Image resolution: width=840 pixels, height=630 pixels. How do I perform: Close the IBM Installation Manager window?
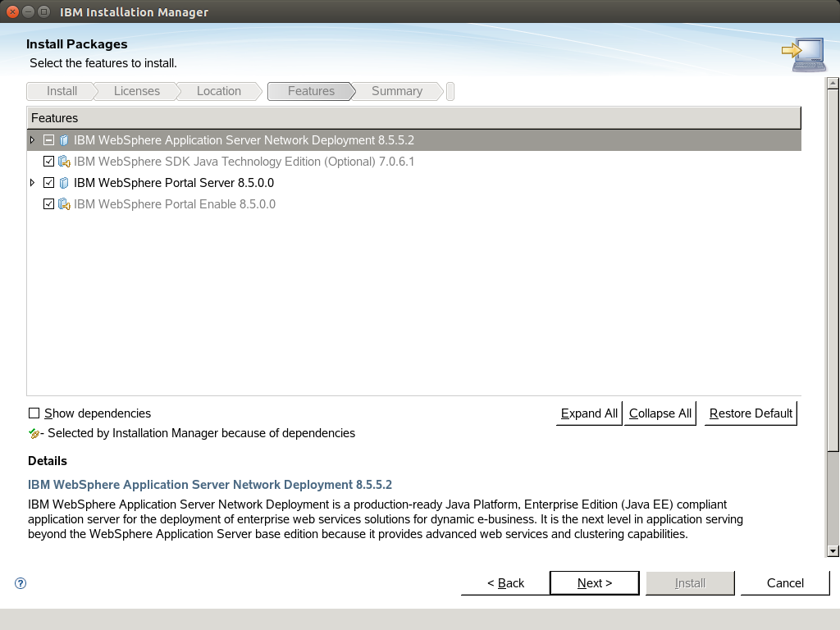[x=13, y=11]
